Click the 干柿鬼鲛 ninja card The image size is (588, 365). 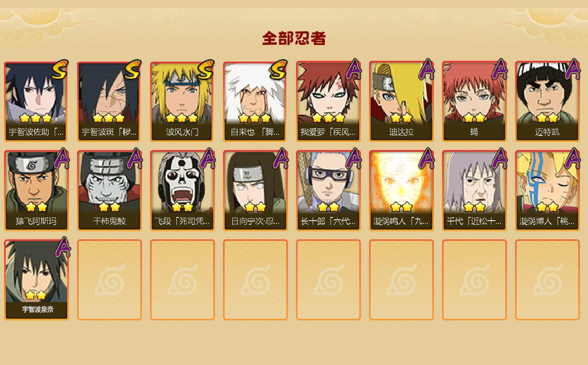[x=109, y=191]
